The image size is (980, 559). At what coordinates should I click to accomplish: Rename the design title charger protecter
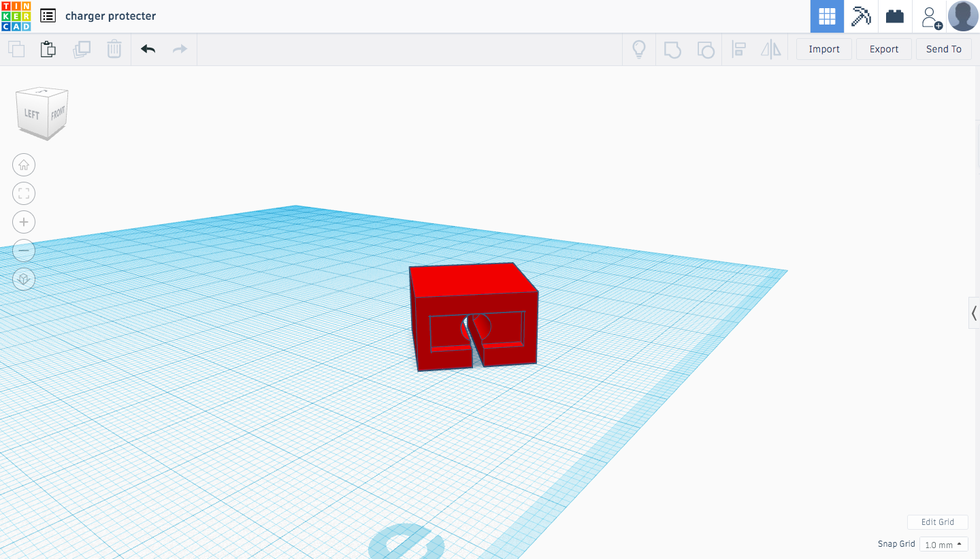[111, 16]
